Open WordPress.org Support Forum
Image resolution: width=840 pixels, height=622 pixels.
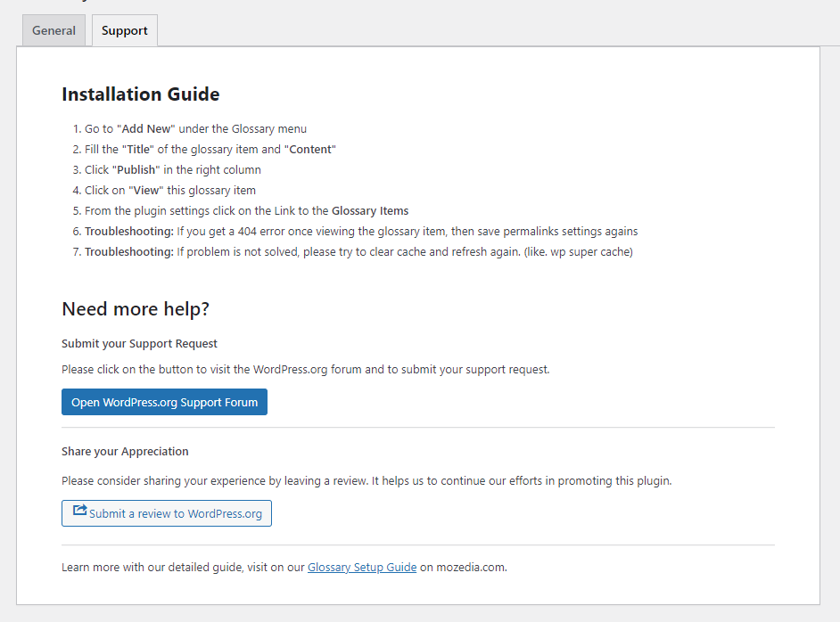coord(164,402)
